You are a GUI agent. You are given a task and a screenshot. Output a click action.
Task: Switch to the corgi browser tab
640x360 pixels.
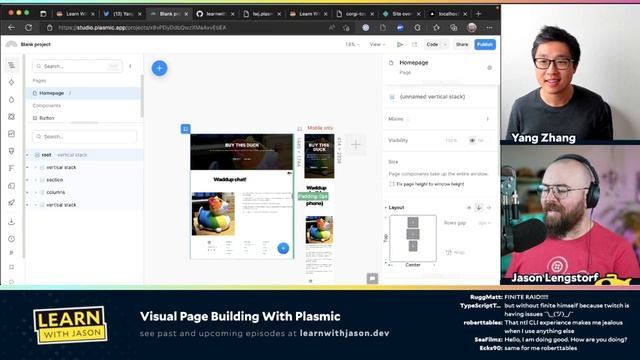coord(355,14)
